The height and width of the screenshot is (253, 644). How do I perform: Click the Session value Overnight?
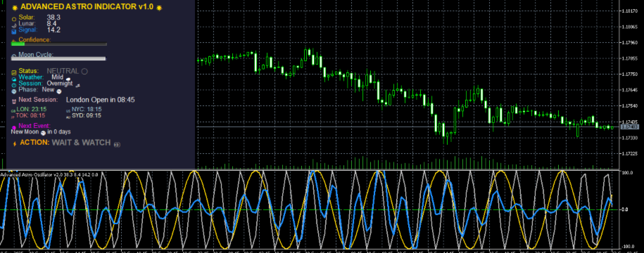pyautogui.click(x=60, y=83)
